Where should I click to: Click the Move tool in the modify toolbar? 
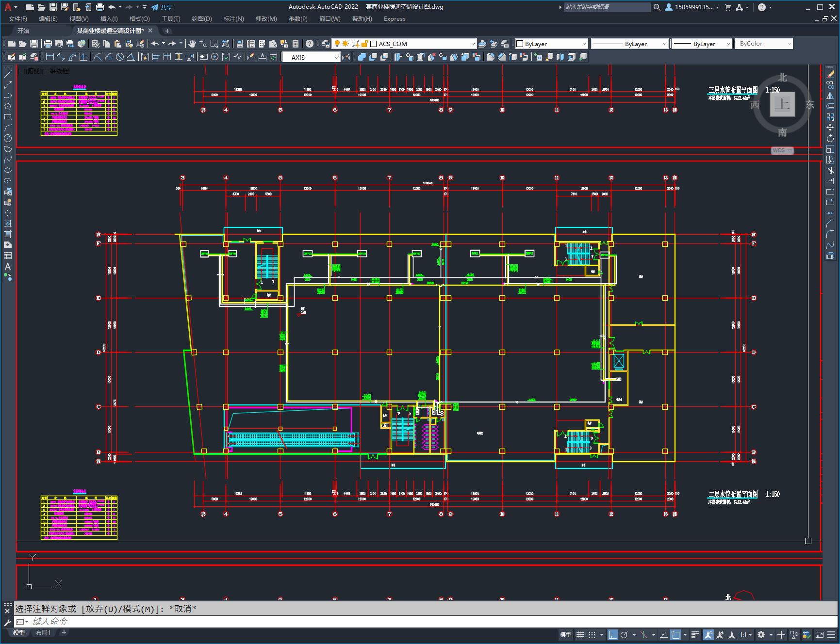830,128
